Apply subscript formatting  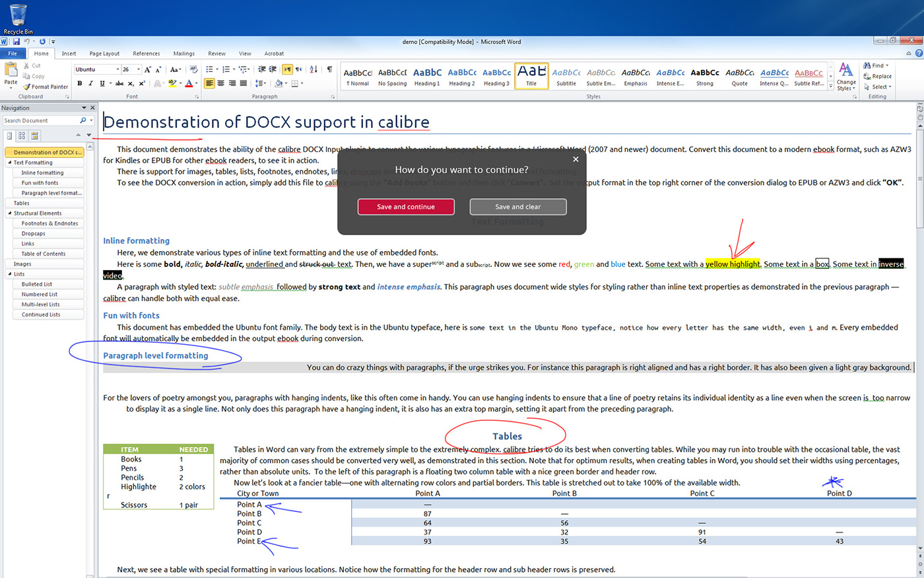[131, 83]
